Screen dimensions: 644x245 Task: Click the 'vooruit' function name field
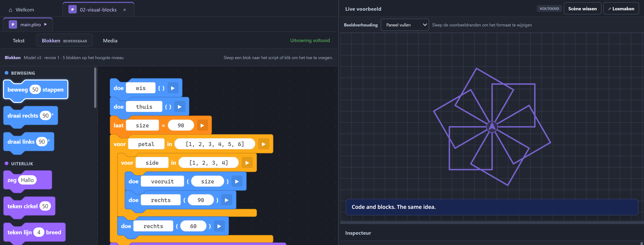pyautogui.click(x=163, y=181)
